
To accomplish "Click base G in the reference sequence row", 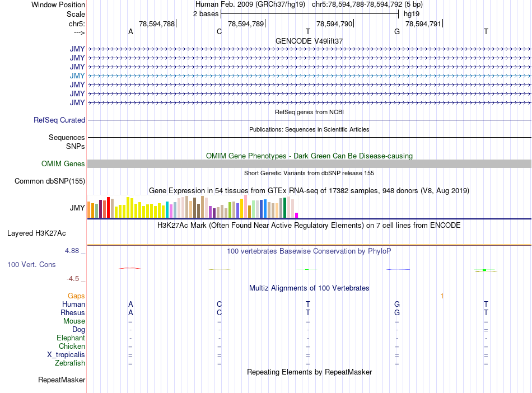I will (x=397, y=31).
